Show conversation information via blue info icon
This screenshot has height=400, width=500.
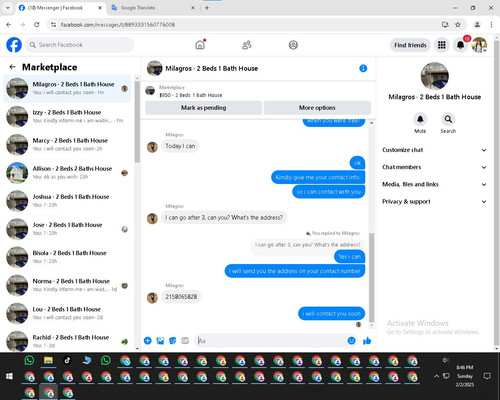tap(363, 68)
